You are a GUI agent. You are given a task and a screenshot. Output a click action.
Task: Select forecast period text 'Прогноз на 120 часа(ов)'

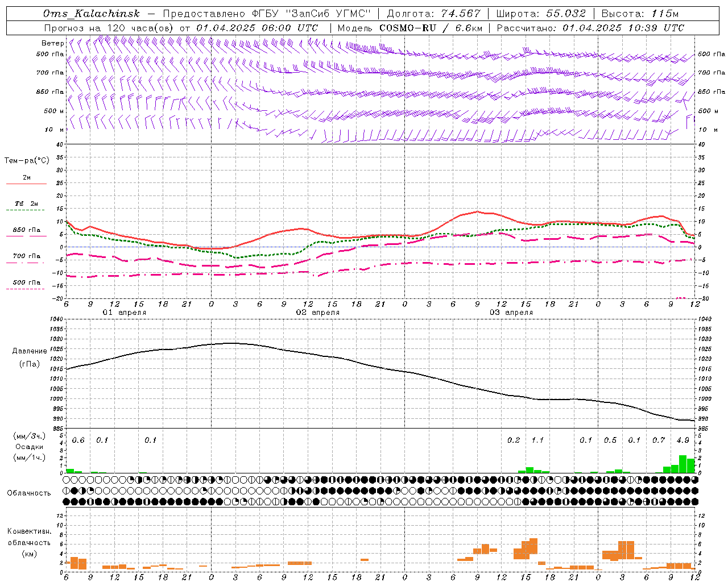108,28
